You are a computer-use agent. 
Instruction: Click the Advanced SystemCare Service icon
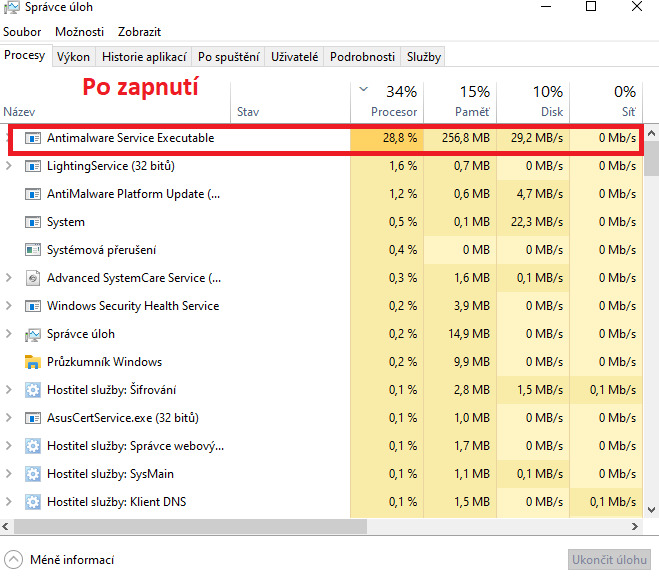(31, 278)
